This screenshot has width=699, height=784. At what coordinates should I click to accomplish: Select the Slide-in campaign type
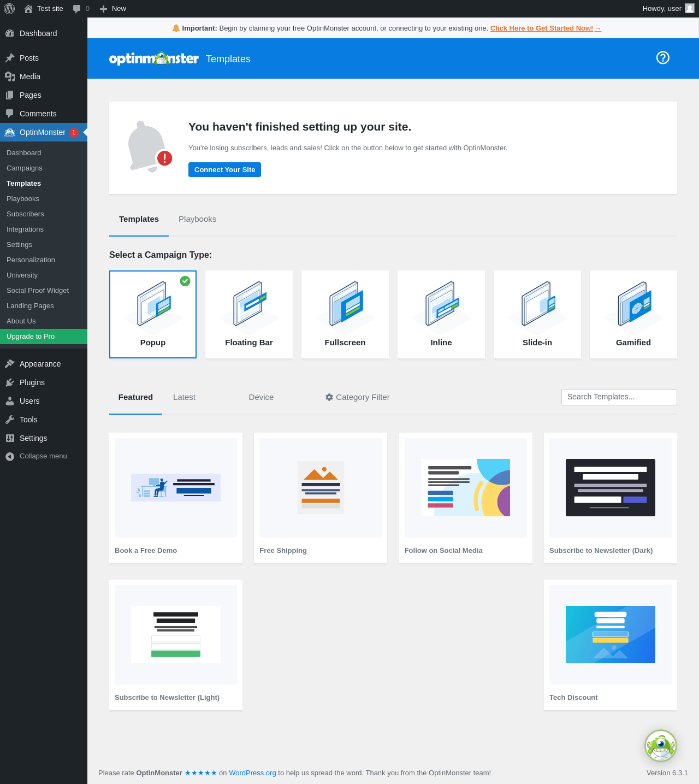tap(537, 314)
